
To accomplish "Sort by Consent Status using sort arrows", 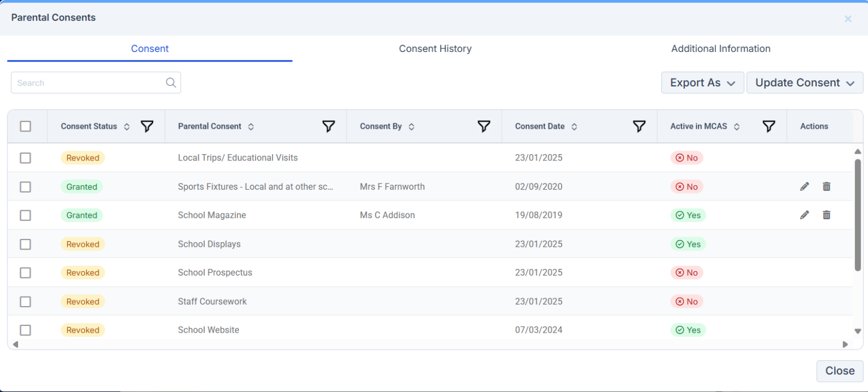I will [127, 127].
